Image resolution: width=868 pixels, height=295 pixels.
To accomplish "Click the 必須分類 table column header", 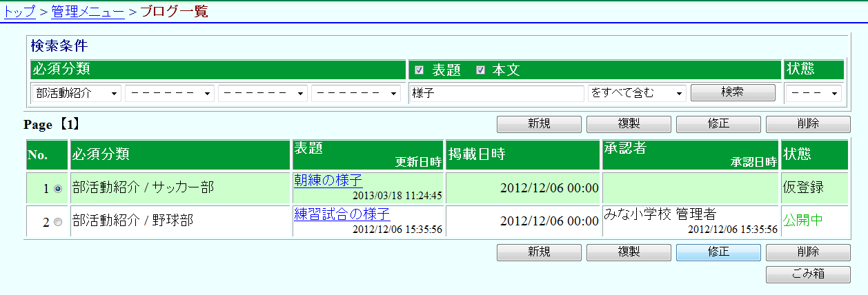I will tap(180, 154).
